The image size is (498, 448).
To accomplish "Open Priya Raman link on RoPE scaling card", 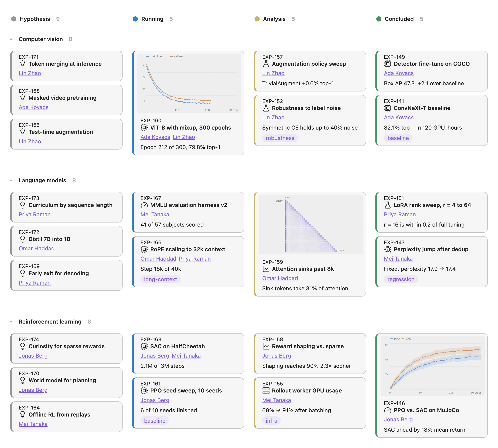I will tap(195, 259).
